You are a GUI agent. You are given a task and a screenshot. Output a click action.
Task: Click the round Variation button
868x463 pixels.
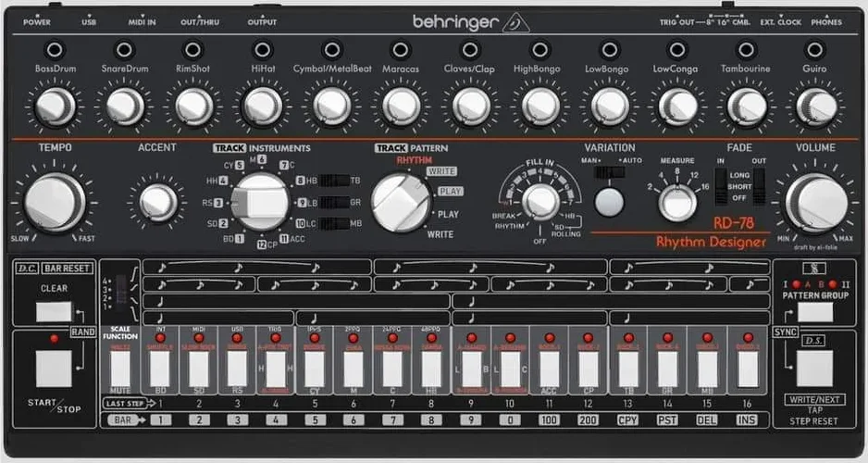coord(609,202)
